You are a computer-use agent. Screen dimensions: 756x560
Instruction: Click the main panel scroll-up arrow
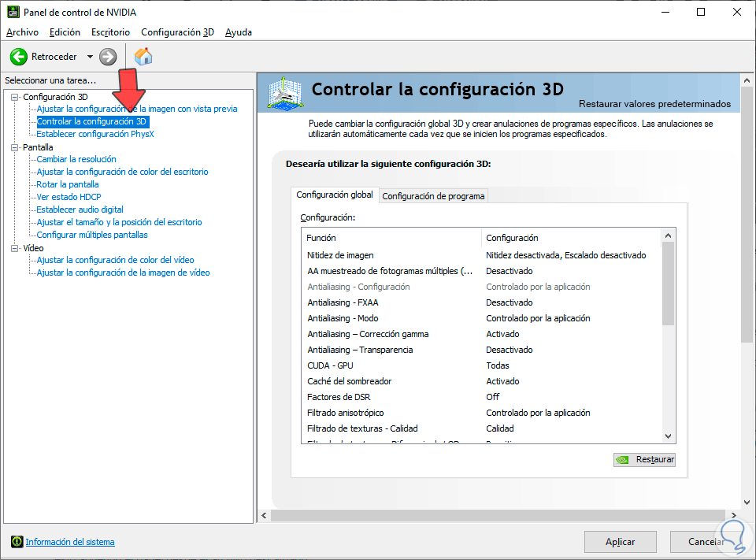point(747,80)
